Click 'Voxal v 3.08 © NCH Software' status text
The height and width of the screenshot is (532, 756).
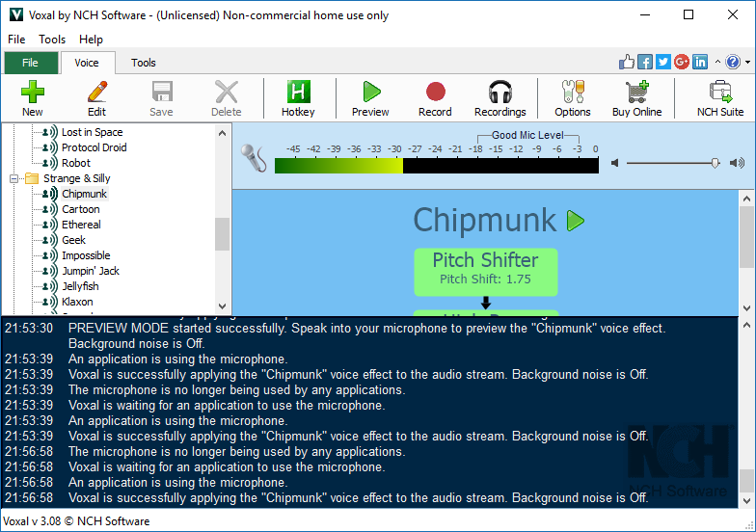coord(76,521)
